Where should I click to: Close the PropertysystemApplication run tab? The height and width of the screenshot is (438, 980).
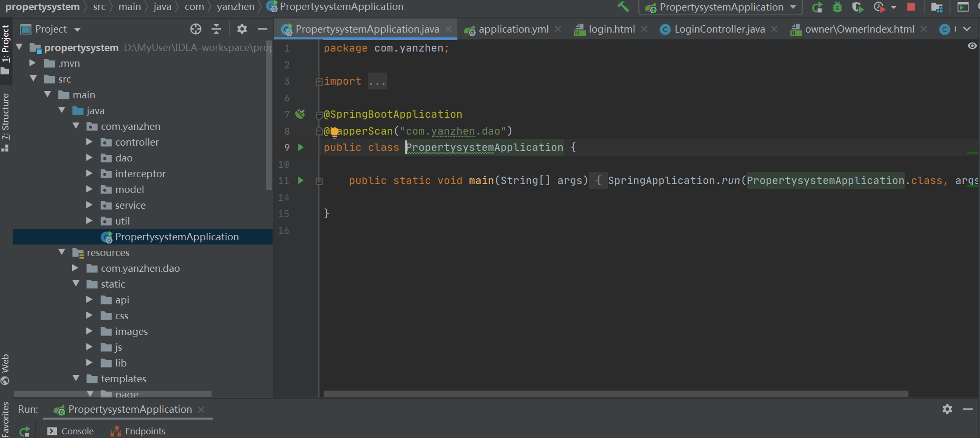[201, 409]
